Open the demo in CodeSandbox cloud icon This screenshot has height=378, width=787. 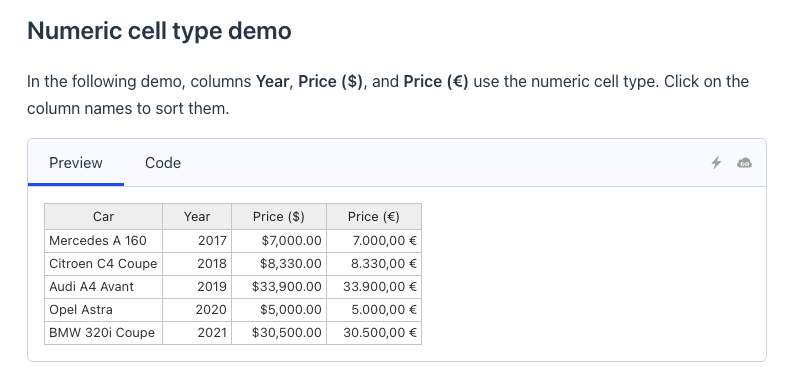click(744, 163)
